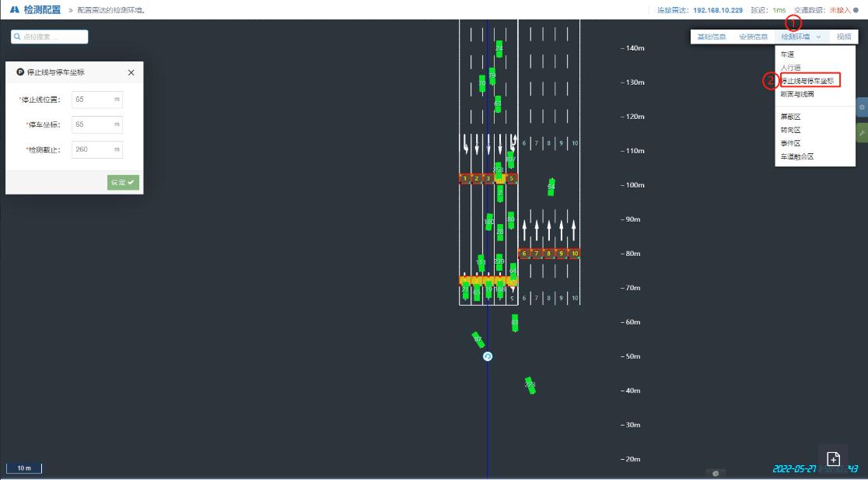The image size is (868, 480).
Task: Choose 停止线与停车坐标 menu entry
Action: point(809,81)
